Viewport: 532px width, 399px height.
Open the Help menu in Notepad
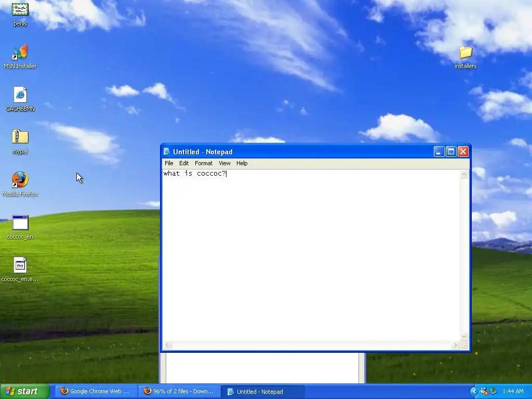pyautogui.click(x=242, y=163)
